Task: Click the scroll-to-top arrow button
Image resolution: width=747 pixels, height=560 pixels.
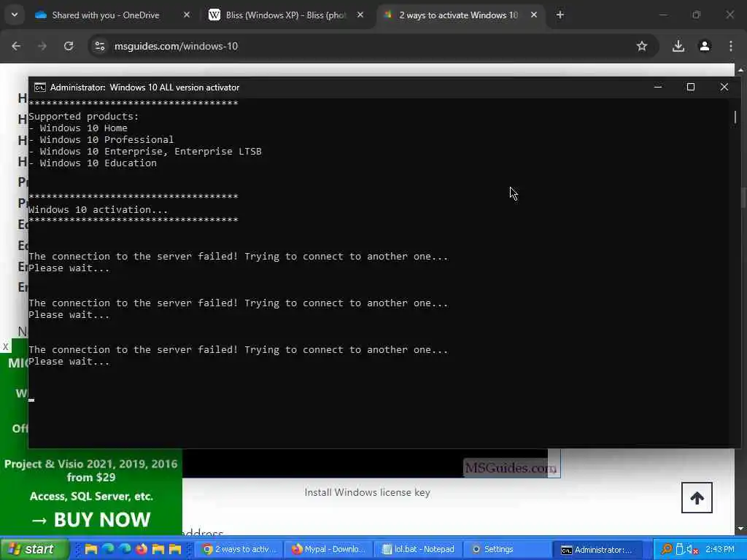Action: [x=697, y=498]
